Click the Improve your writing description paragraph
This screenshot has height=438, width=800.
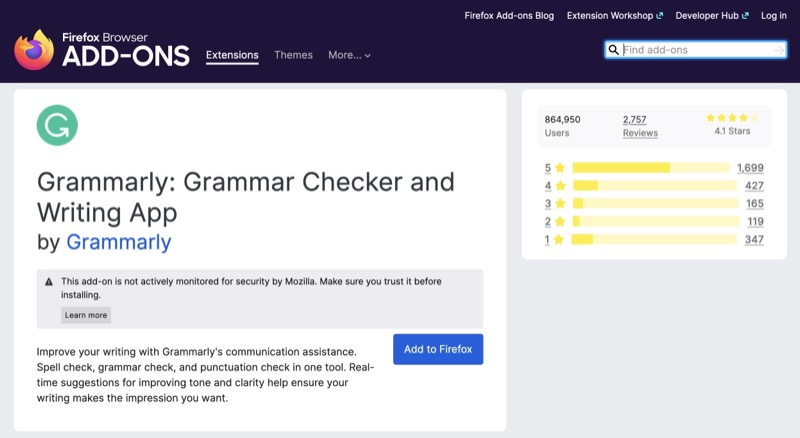click(x=205, y=375)
